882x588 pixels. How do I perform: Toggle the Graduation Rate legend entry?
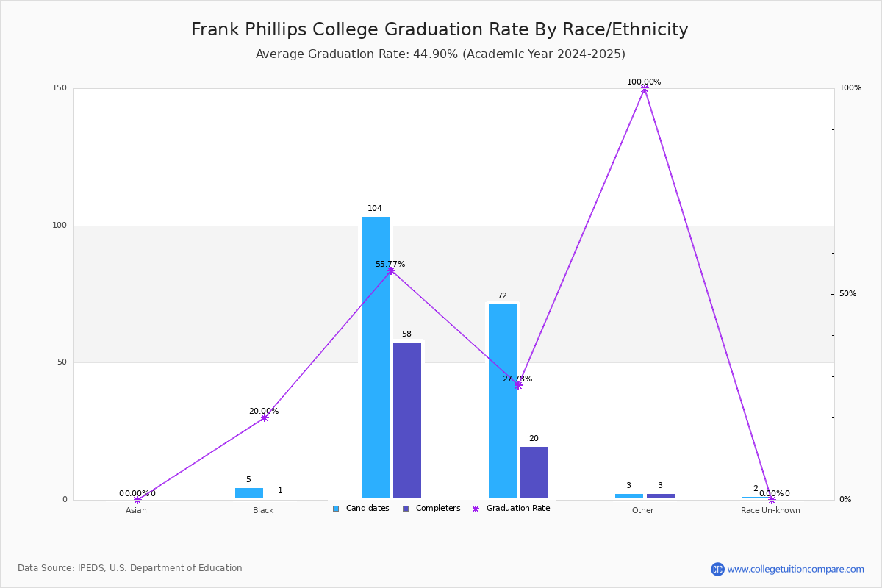point(511,509)
